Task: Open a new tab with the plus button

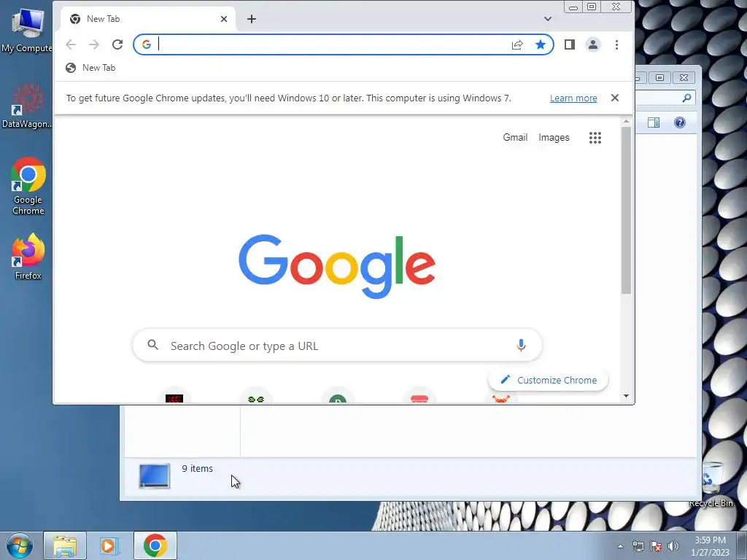Action: coord(252,19)
